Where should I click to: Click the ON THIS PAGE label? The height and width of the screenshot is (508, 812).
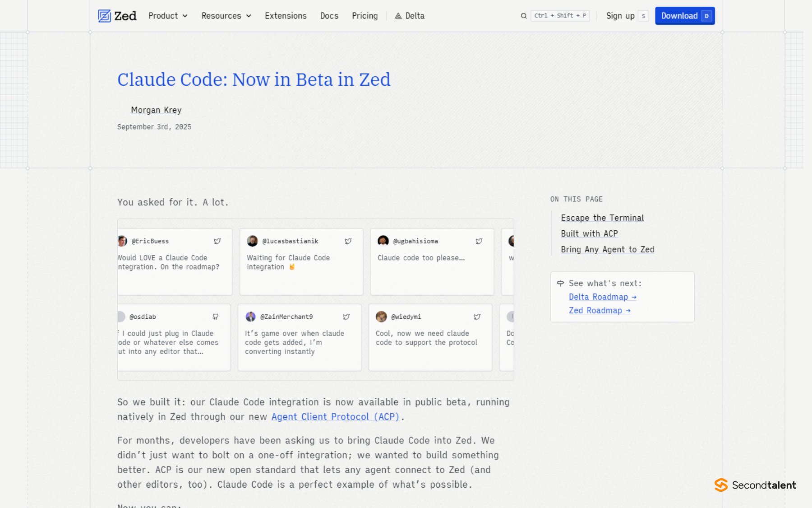click(x=577, y=199)
